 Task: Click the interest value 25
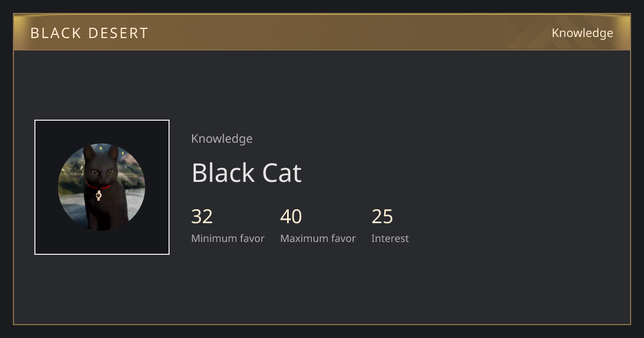coord(382,217)
